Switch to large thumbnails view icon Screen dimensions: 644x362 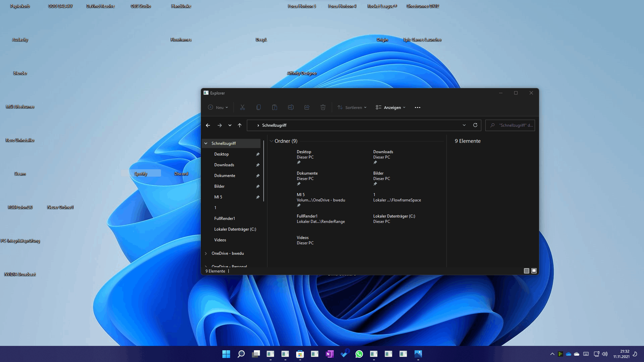tap(534, 271)
